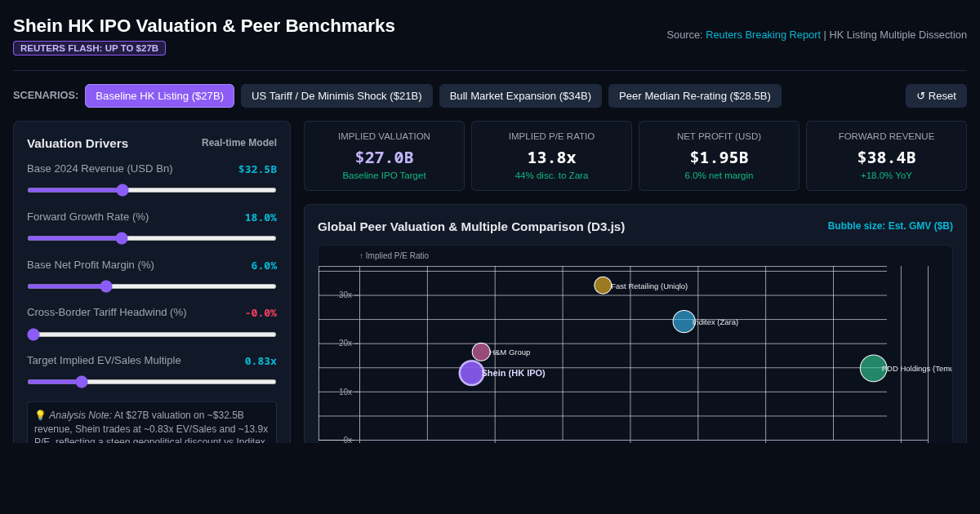The width and height of the screenshot is (980, 514).
Task: Click the 30x axis tick label
Action: [x=345, y=295]
